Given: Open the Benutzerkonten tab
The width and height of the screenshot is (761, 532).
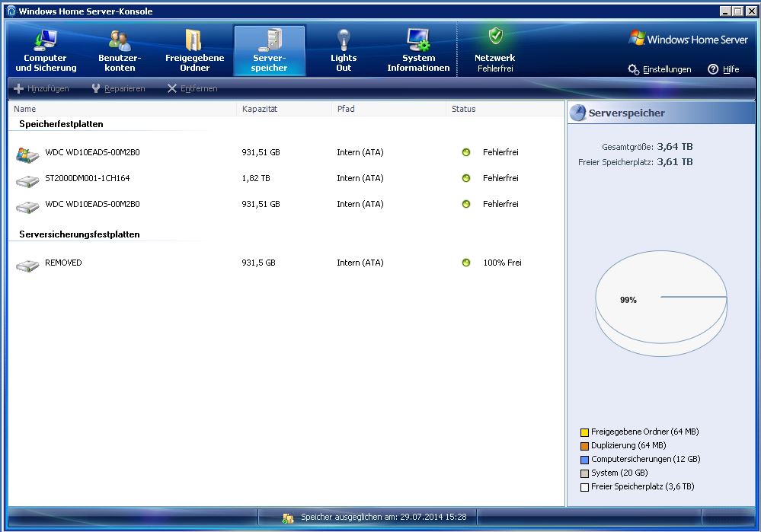Looking at the screenshot, I should [x=120, y=51].
